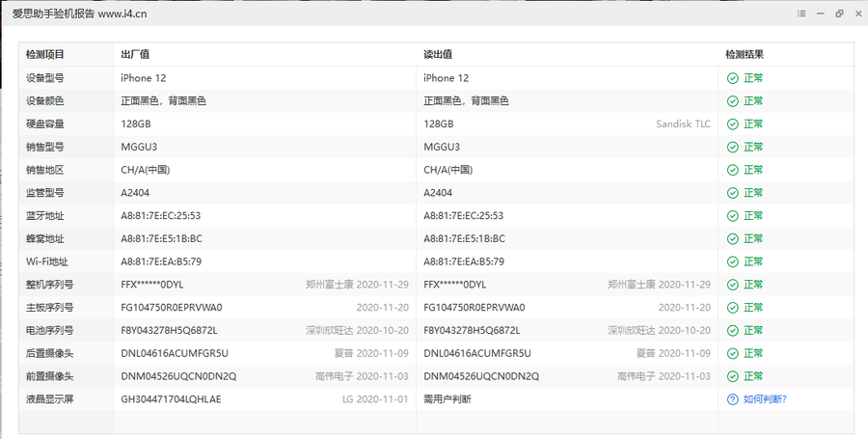Click the Sandisk TLC storage label
Screen dimensions: 868x439
click(x=683, y=124)
